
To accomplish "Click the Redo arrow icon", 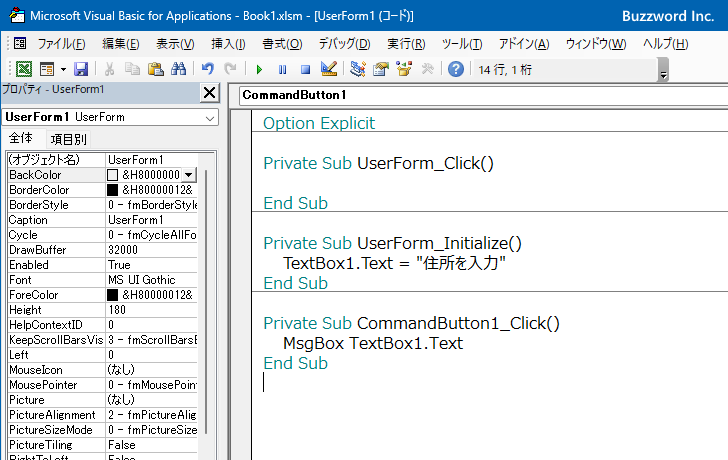I will click(x=230, y=69).
